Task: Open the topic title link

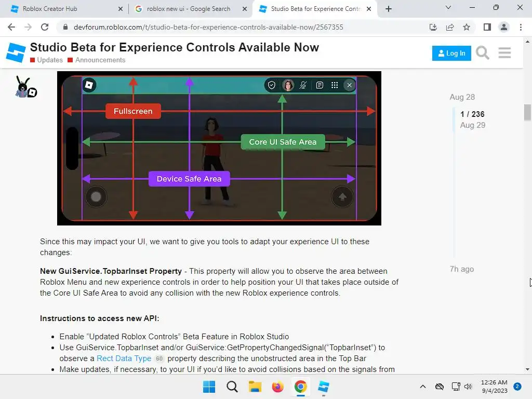Action: (x=175, y=47)
